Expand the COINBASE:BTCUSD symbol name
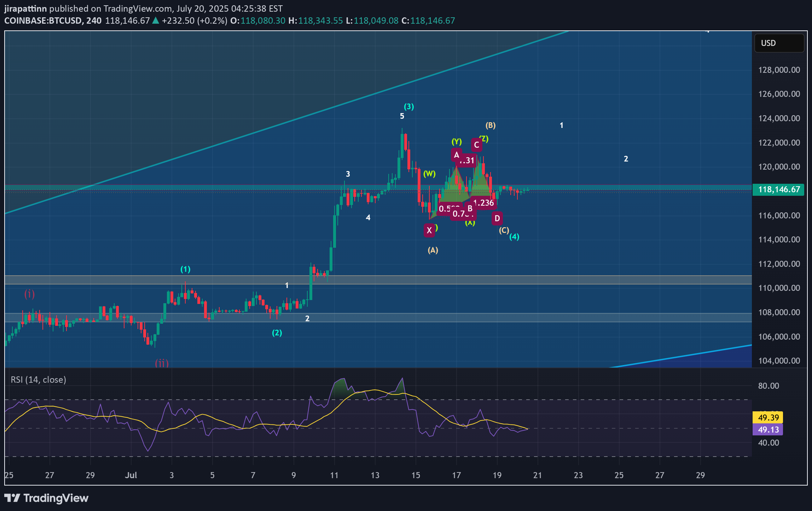 (x=44, y=21)
